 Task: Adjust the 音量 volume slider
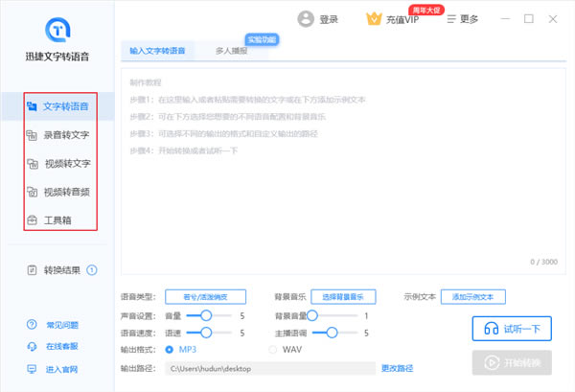coord(206,315)
